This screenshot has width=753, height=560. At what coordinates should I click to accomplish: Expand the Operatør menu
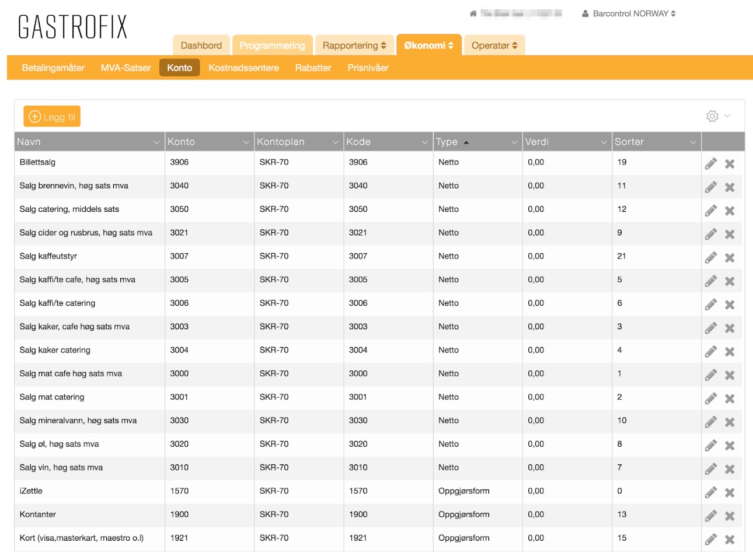tap(494, 45)
